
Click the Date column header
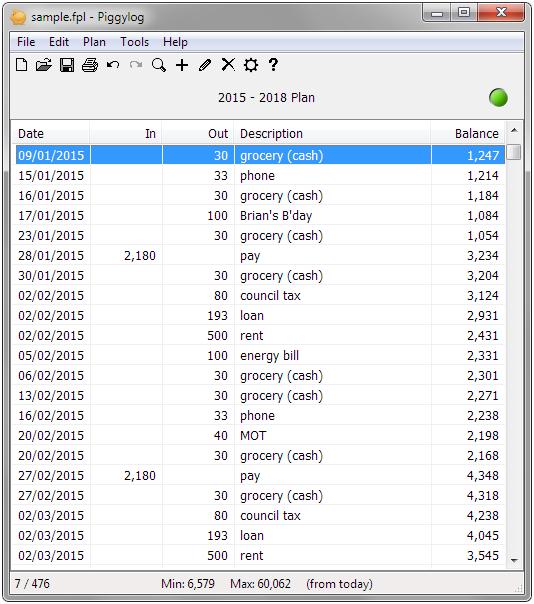51,134
